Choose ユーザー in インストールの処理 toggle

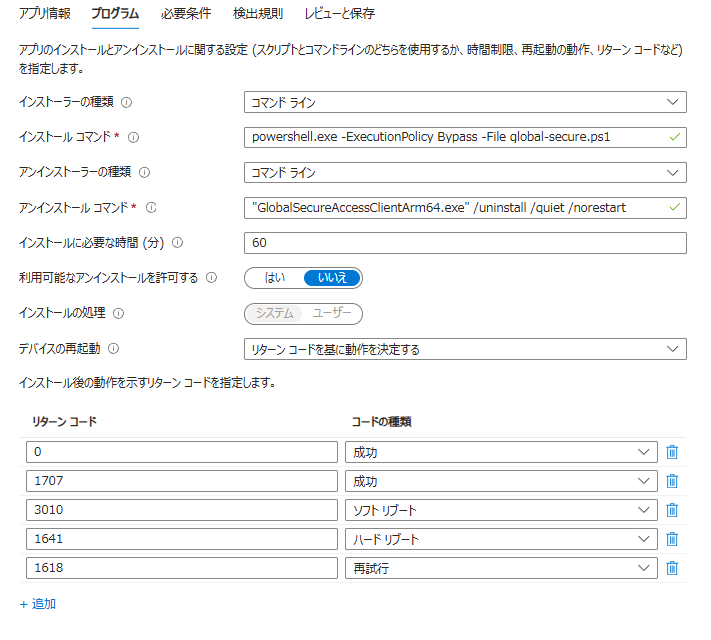[x=332, y=313]
